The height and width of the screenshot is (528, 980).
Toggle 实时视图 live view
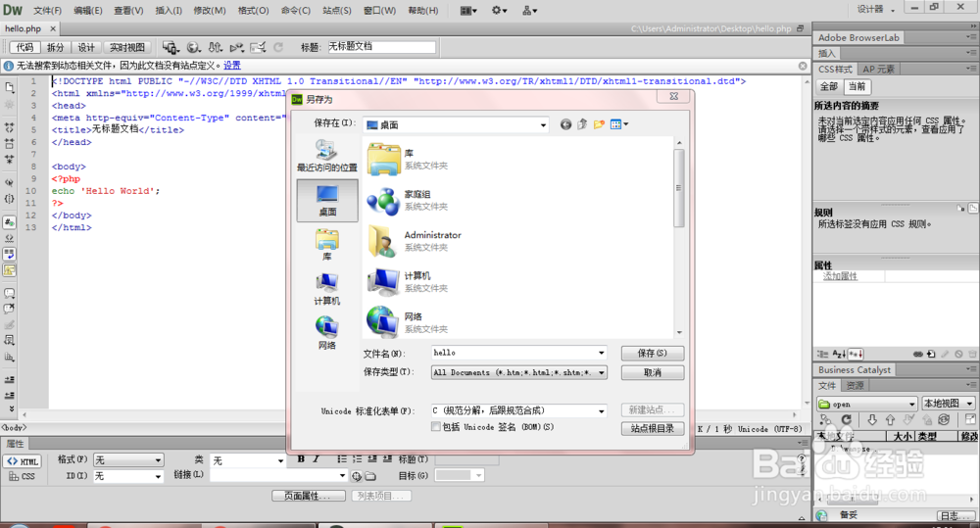[126, 47]
